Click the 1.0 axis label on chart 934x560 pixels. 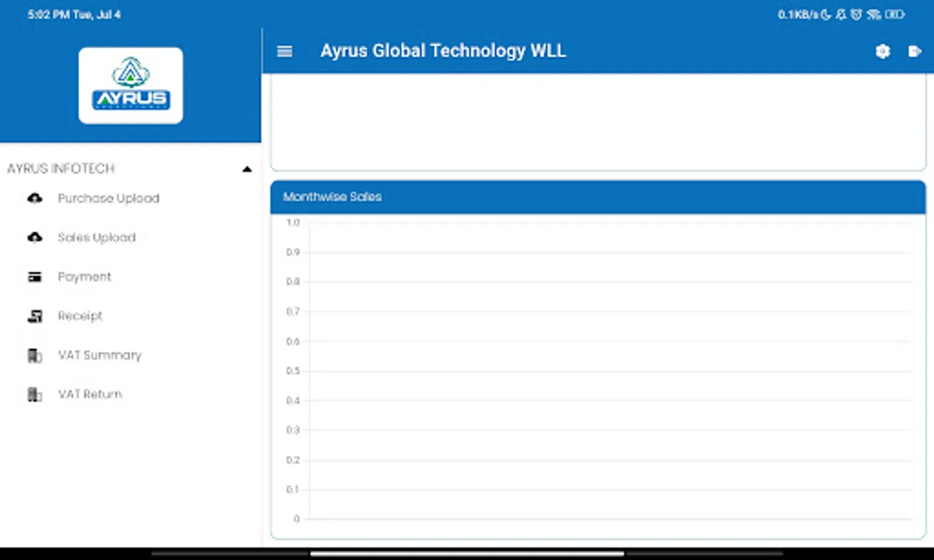(x=292, y=222)
